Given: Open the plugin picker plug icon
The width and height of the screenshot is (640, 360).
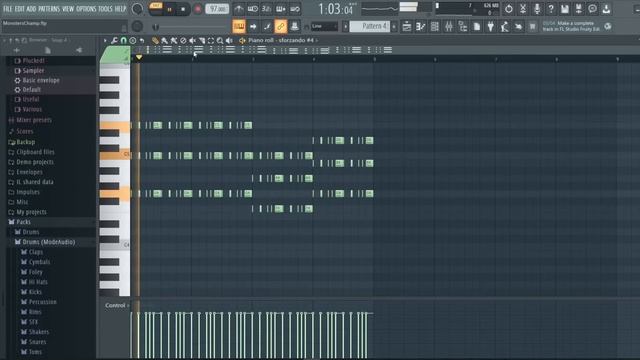Looking at the screenshot, I should tap(491, 27).
